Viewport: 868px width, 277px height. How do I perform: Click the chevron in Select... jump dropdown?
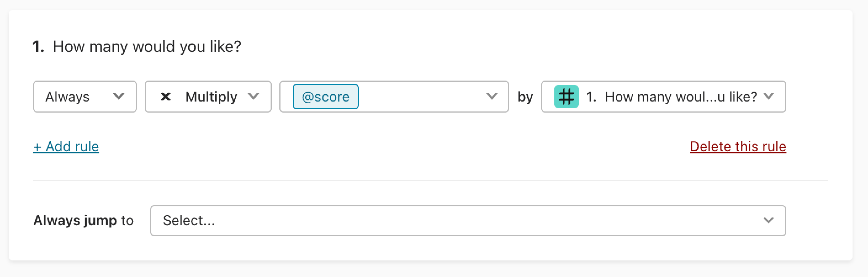769,220
